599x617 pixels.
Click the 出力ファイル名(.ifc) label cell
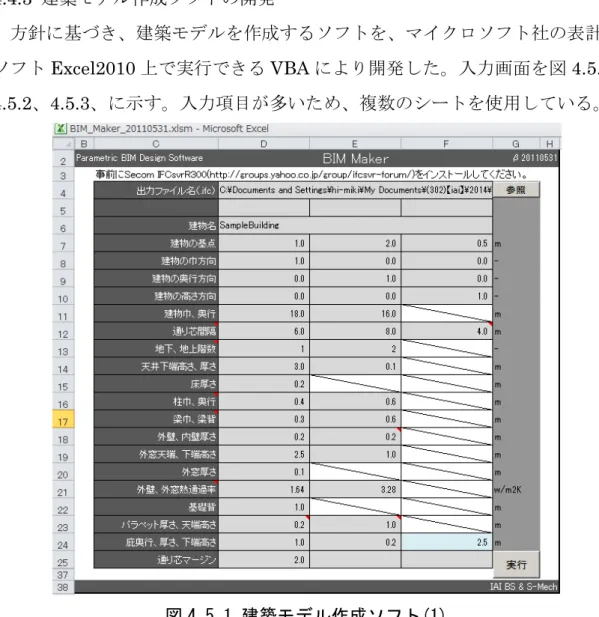(x=156, y=190)
